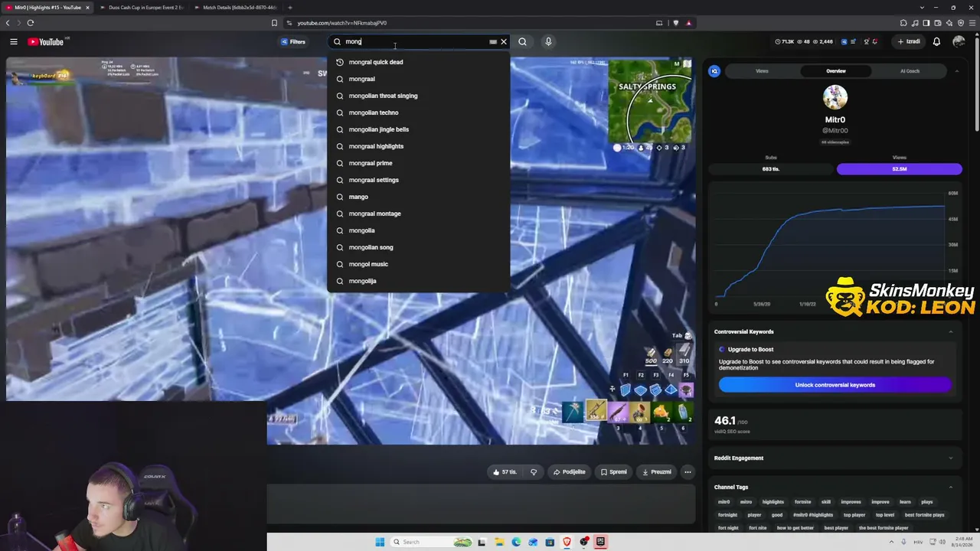Click the Windows taskbar Search box

click(x=433, y=542)
